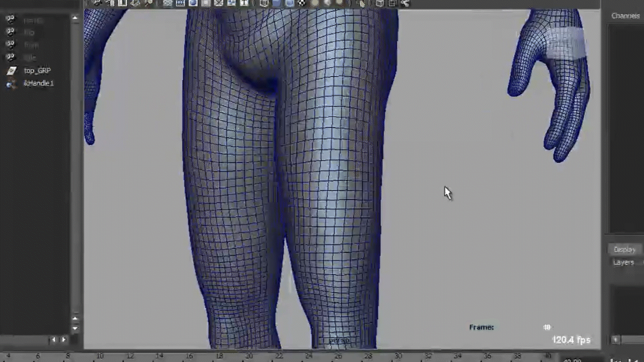Click Outliner horizontal scroll left arrow
Viewport: 644px width, 362px height.
(x=54, y=340)
